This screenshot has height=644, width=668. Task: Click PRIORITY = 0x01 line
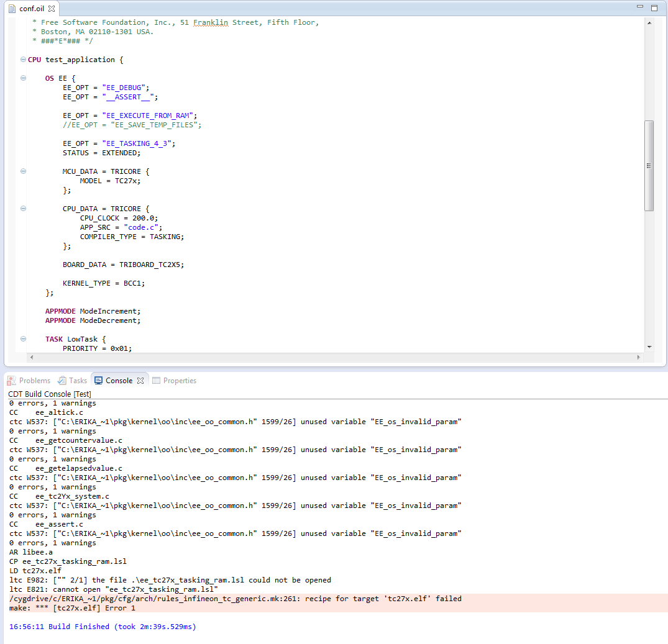(97, 348)
